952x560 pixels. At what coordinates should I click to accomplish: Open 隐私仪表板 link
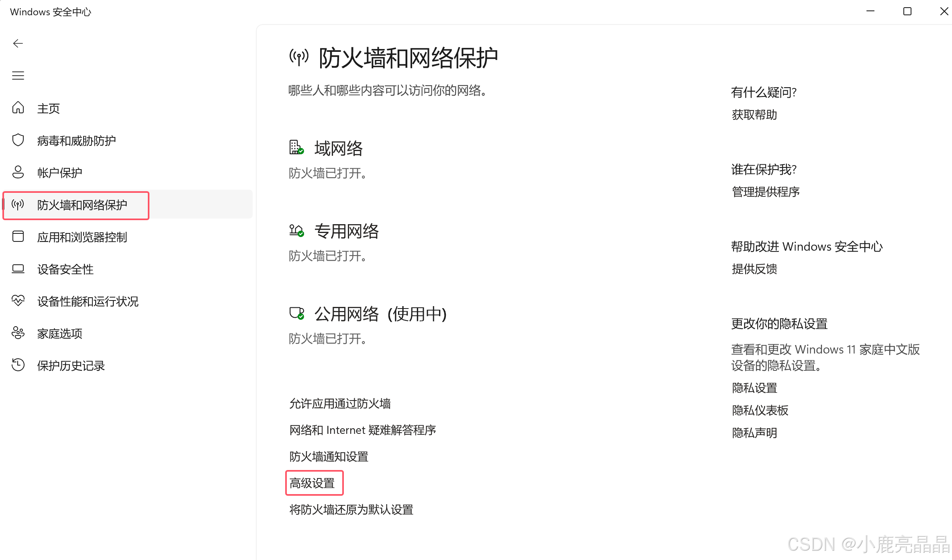760,411
